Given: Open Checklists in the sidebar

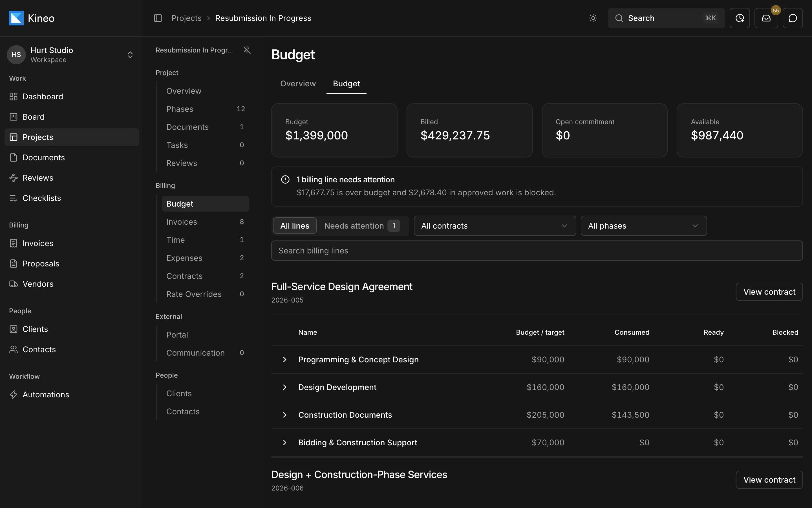Looking at the screenshot, I should (72, 198).
